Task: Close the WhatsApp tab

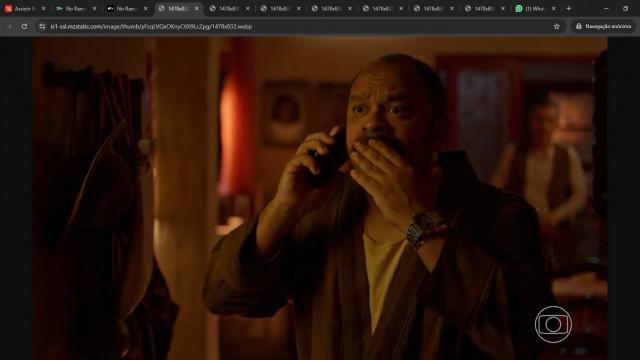Action: click(x=554, y=9)
